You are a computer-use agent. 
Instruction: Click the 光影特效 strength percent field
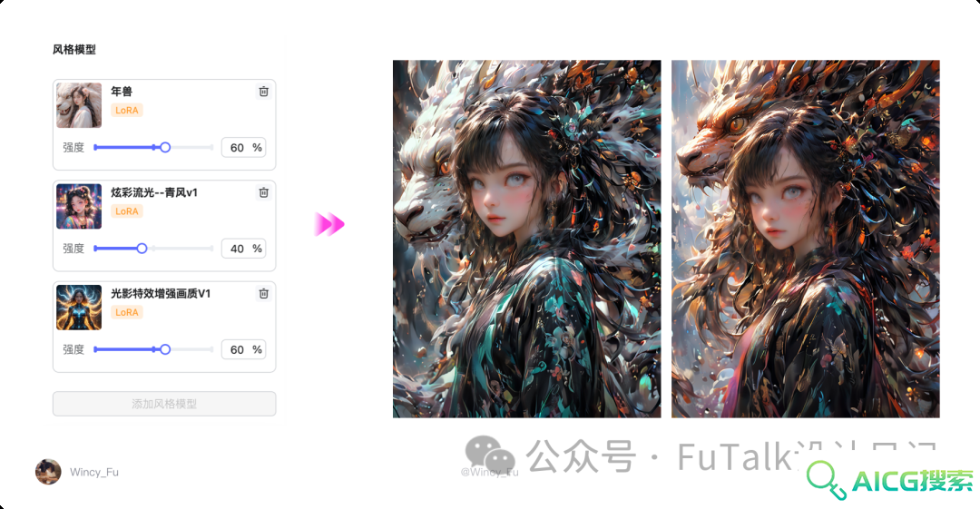coord(244,349)
